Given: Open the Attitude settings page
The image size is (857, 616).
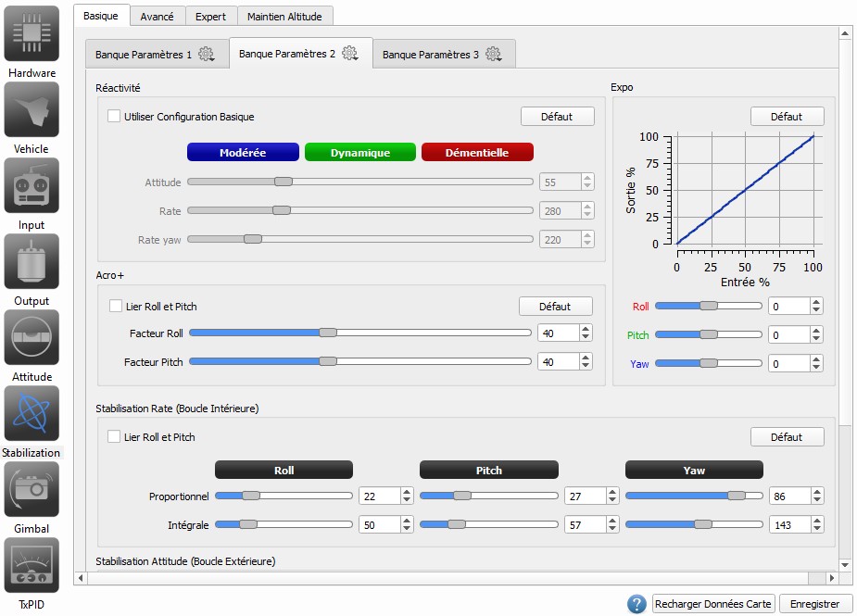Looking at the screenshot, I should pyautogui.click(x=32, y=338).
